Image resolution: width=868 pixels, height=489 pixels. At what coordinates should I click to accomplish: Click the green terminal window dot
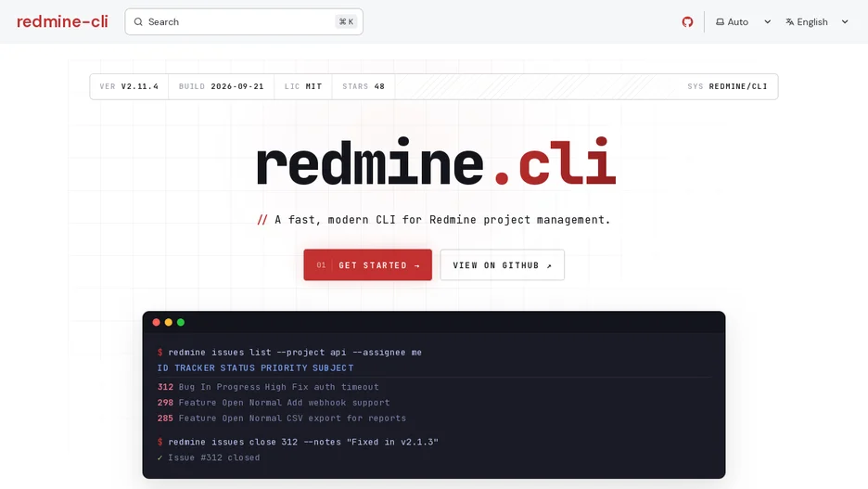tap(181, 322)
